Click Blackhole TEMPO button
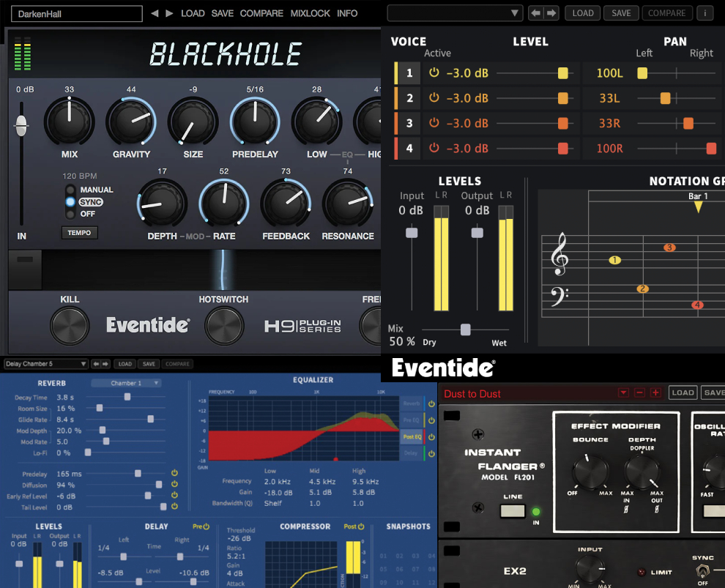Viewport: 725px width, 588px height. tap(80, 233)
